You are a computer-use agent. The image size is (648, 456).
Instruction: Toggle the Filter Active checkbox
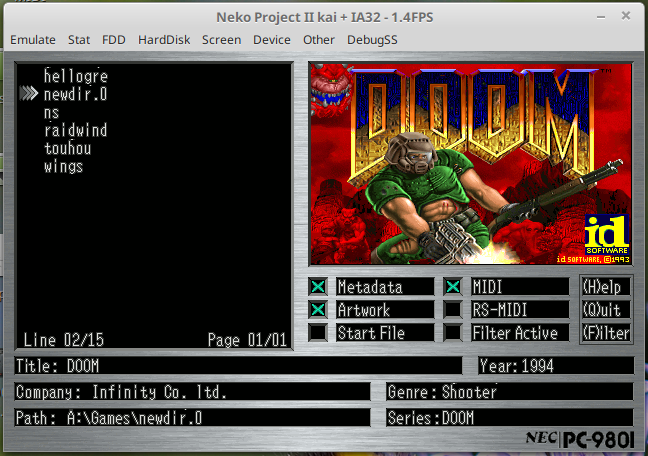453,333
